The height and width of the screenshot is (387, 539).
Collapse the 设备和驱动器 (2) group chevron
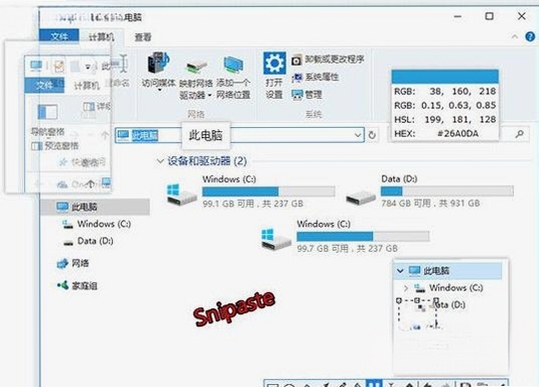click(160, 161)
